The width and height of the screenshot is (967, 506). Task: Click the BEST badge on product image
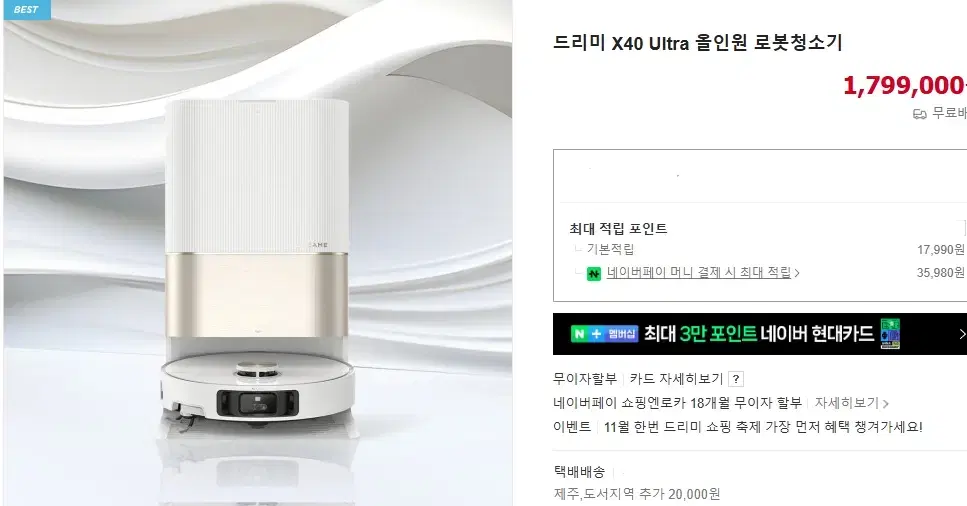[x=27, y=9]
